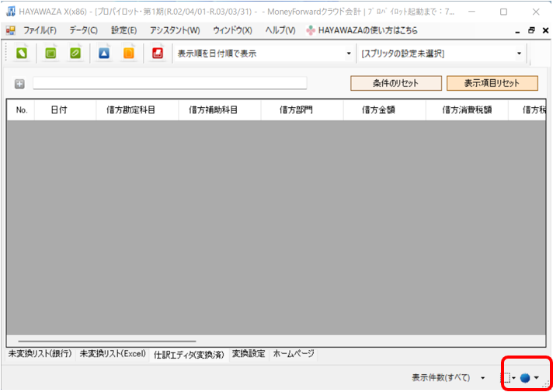This screenshot has height=392, width=553.
Task: Restore the inner document window
Action: pyautogui.click(x=531, y=31)
